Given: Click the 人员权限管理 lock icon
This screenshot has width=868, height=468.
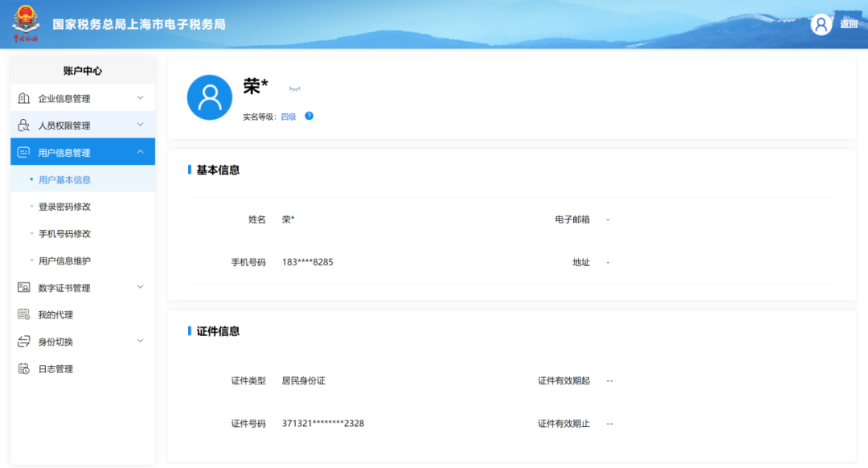Looking at the screenshot, I should click(x=23, y=125).
